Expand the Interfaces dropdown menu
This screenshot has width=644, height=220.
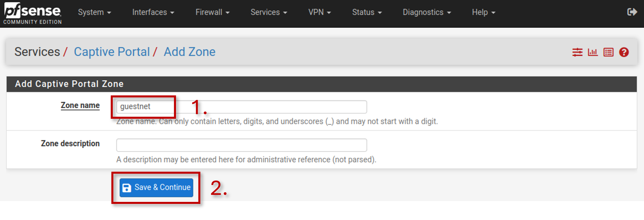[x=153, y=12]
